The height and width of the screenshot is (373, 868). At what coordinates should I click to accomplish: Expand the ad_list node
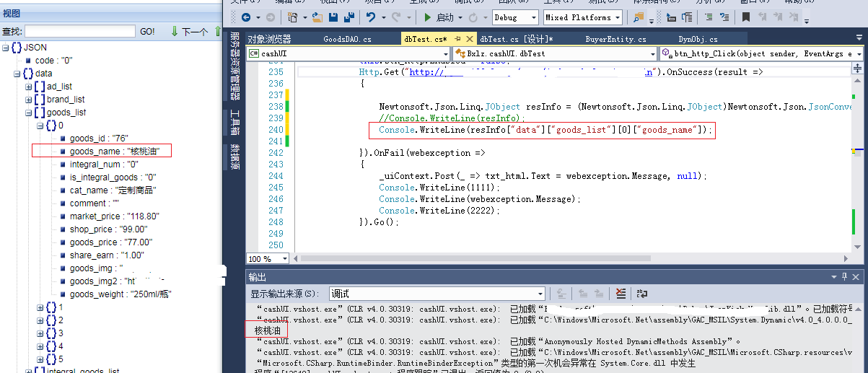tap(29, 87)
